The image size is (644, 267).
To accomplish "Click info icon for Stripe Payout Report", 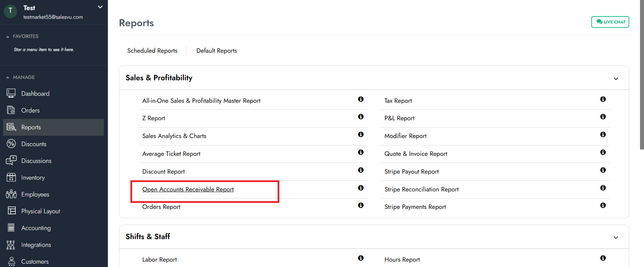I will (x=603, y=170).
